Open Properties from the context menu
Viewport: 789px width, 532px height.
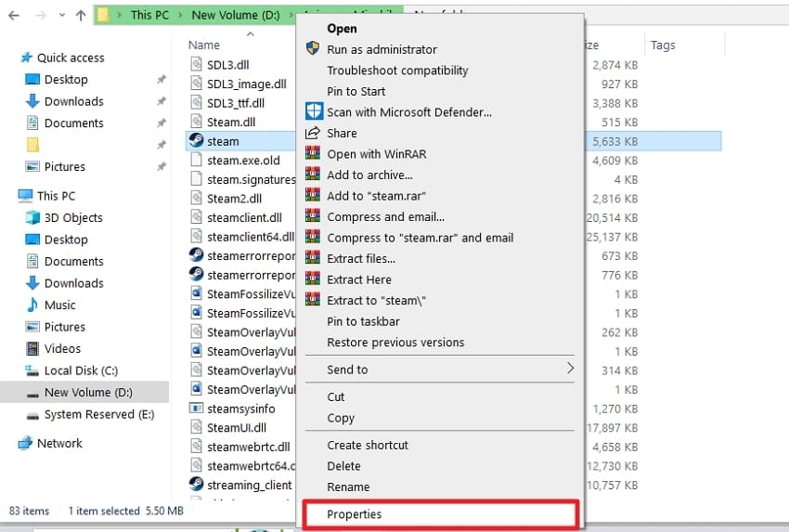point(441,513)
